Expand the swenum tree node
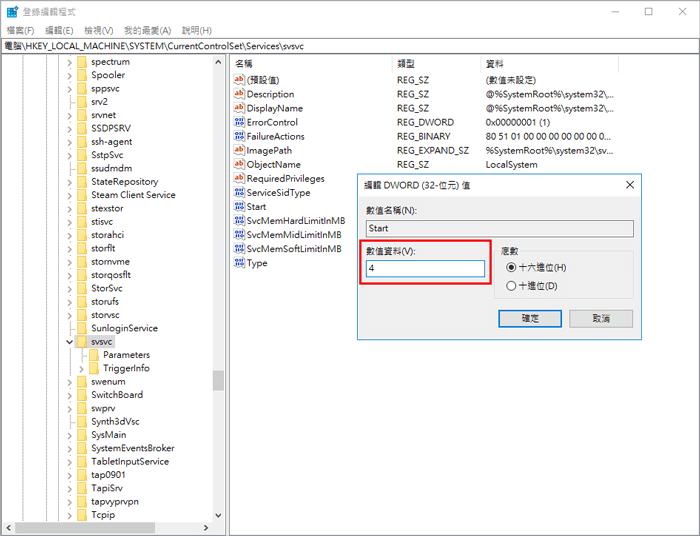This screenshot has width=700, height=536. pos(69,382)
